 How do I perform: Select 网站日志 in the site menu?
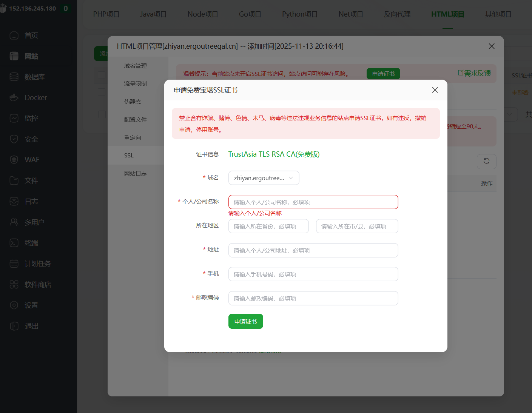(x=135, y=174)
